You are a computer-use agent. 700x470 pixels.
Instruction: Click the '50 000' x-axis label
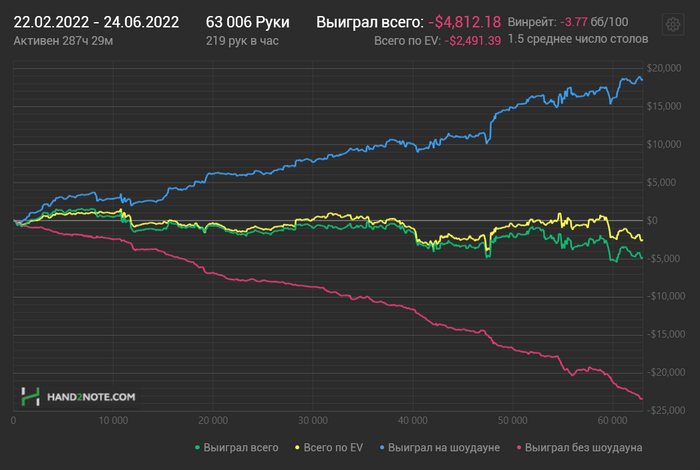[512, 420]
